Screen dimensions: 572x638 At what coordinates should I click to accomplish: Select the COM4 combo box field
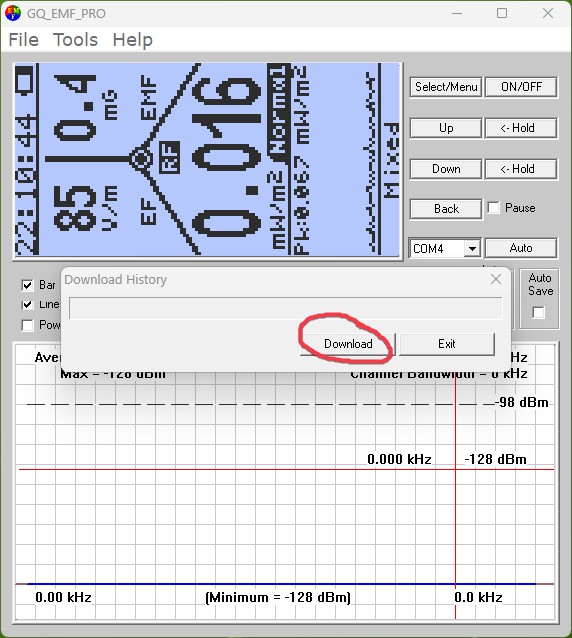pyautogui.click(x=445, y=248)
